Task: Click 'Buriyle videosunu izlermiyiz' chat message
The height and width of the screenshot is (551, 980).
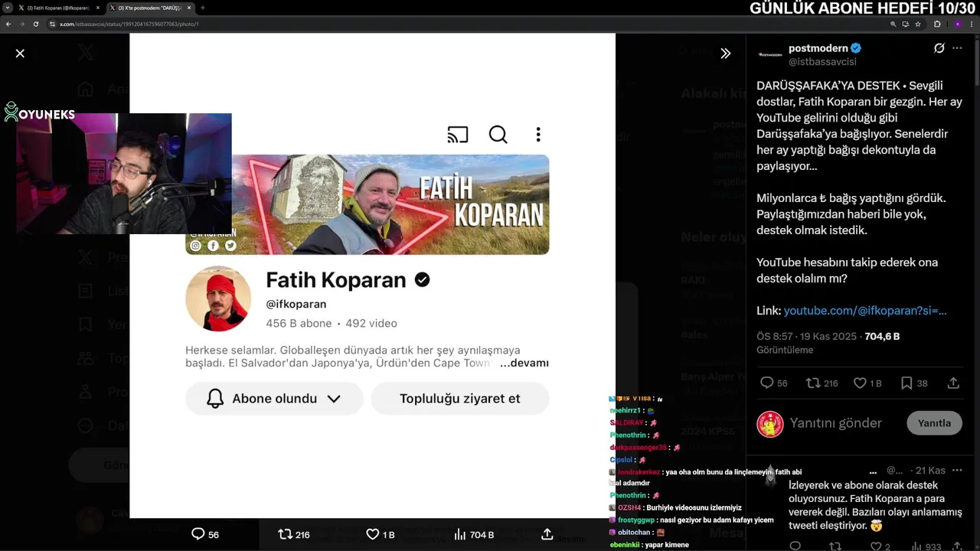Action: pyautogui.click(x=694, y=507)
